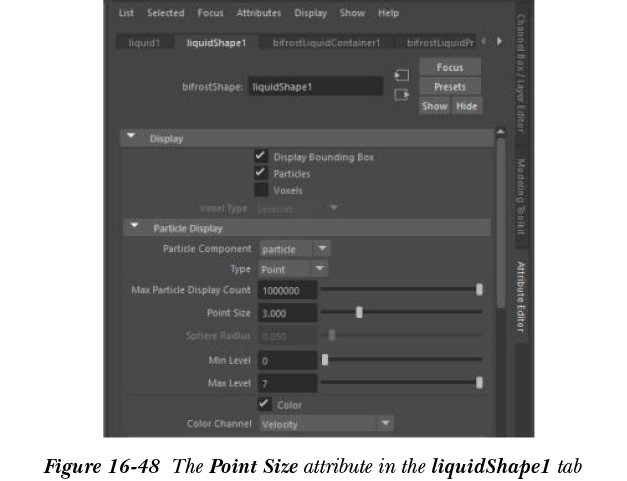Viewport: 627px width, 481px height.
Task: Disable the Color checkbox
Action: 264,404
